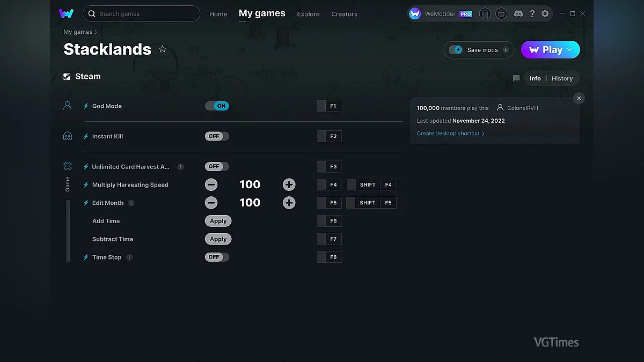The height and width of the screenshot is (362, 644).
Task: Click the F7 hotkey for Subtract Time
Action: pyautogui.click(x=329, y=240)
